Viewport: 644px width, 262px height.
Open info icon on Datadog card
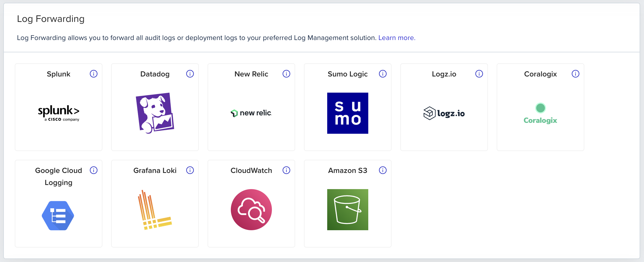pyautogui.click(x=190, y=74)
